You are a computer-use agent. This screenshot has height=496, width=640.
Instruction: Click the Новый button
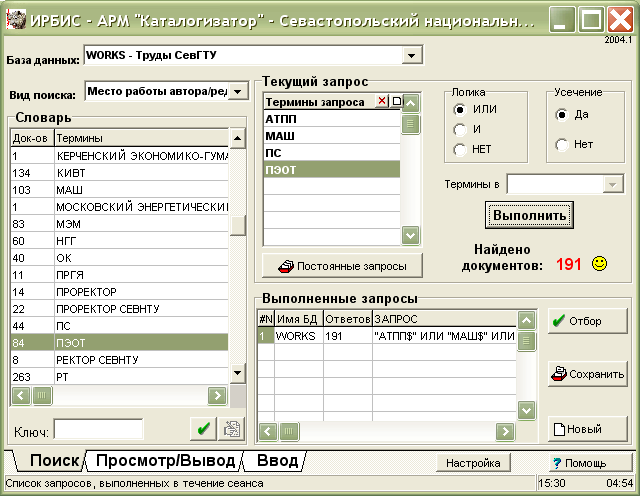tap(587, 429)
